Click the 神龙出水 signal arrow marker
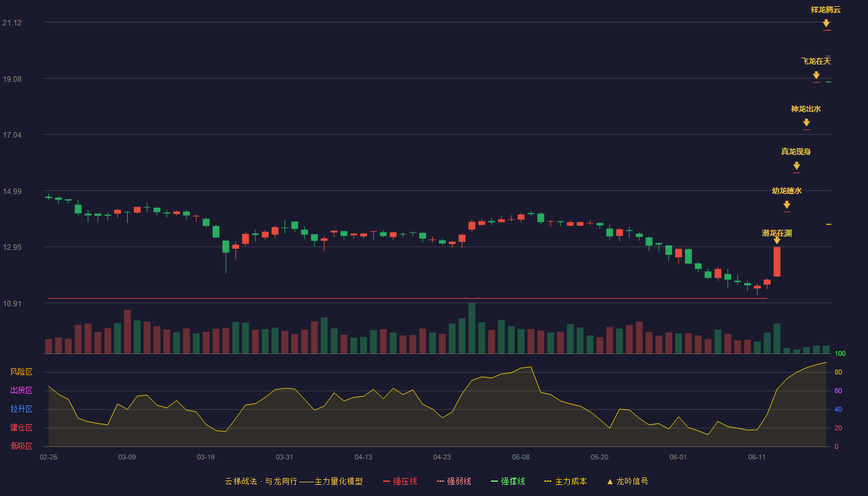Image resolution: width=868 pixels, height=496 pixels. pos(806,123)
